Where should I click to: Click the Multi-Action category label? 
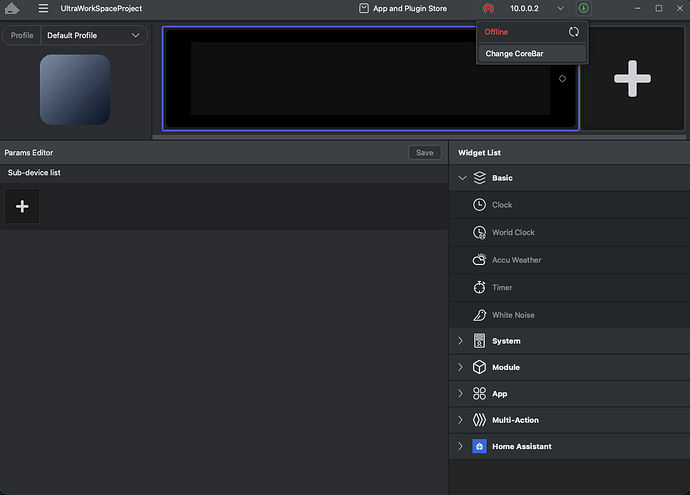click(515, 420)
